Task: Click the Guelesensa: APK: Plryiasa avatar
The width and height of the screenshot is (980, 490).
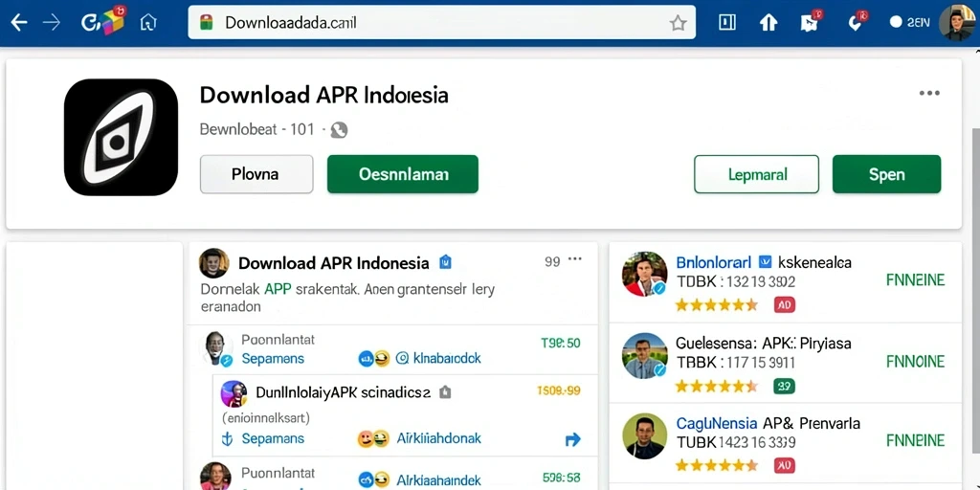Action: 645,356
